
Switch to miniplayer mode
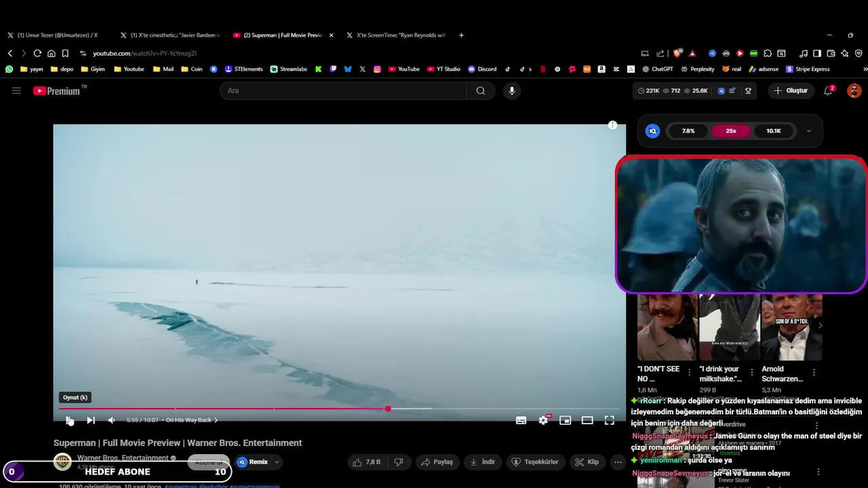point(565,420)
